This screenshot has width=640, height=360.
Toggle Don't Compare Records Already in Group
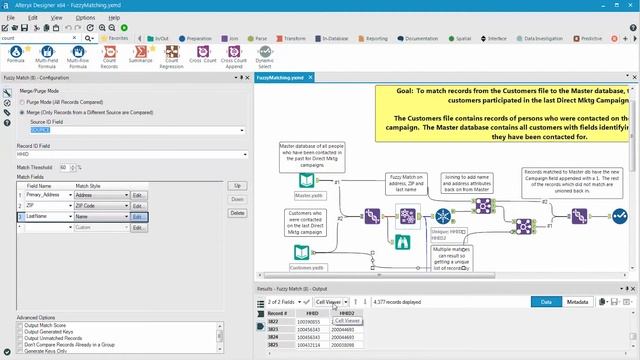[20, 345]
